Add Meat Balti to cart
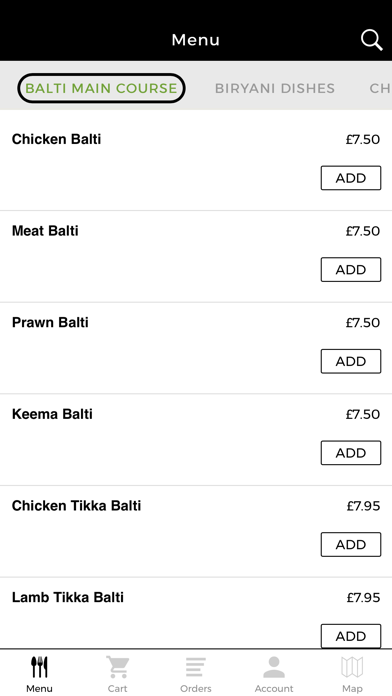The height and width of the screenshot is (696, 392). (351, 269)
